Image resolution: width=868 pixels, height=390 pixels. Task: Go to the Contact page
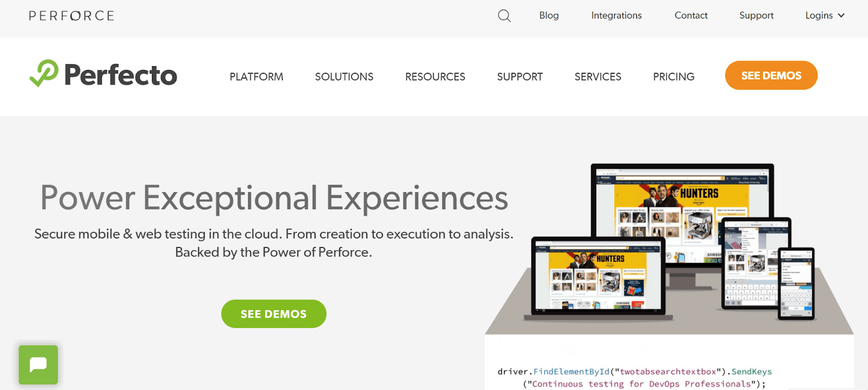[691, 16]
